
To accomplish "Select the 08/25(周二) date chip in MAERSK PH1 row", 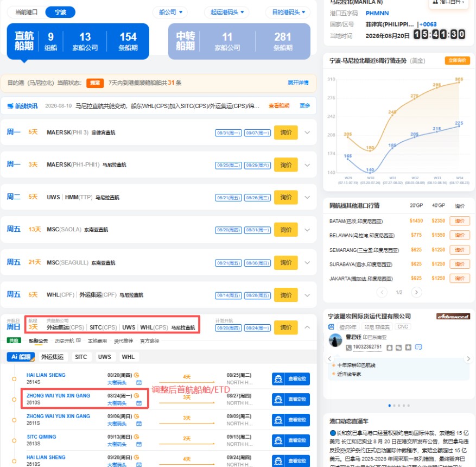I will 229,166.
